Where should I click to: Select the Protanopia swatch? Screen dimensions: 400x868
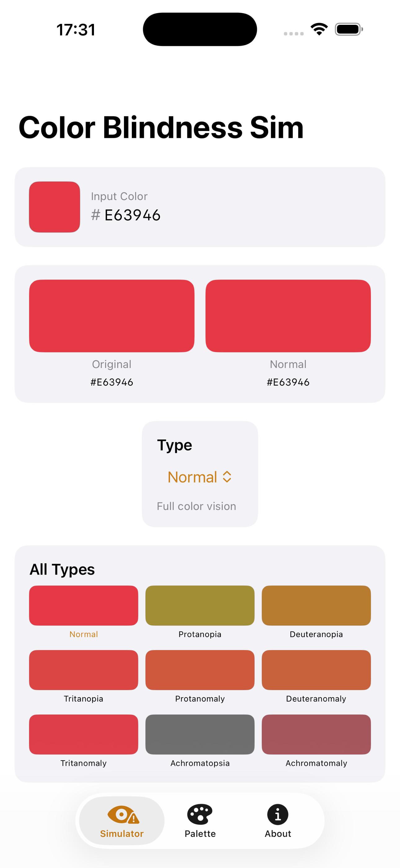pyautogui.click(x=200, y=605)
